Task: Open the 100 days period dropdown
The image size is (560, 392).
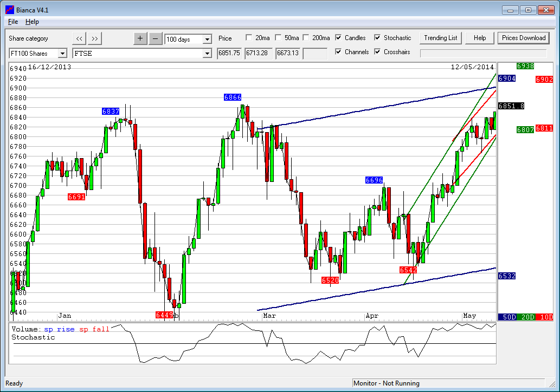Action: point(207,39)
